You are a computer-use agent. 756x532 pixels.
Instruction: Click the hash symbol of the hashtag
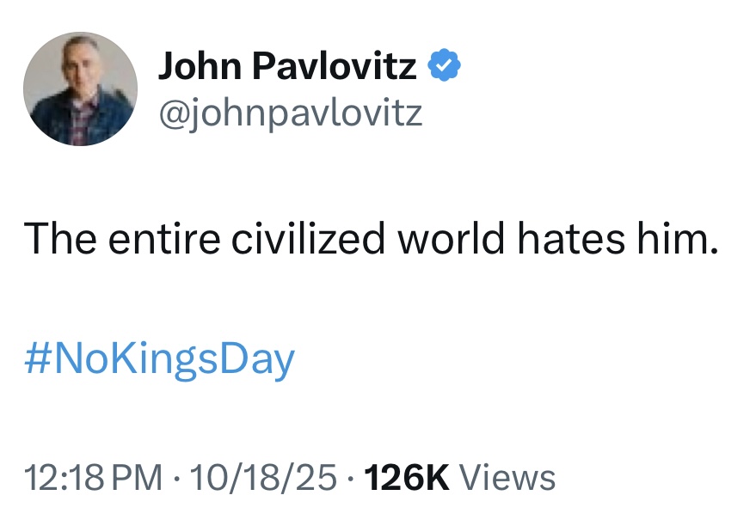click(x=38, y=358)
